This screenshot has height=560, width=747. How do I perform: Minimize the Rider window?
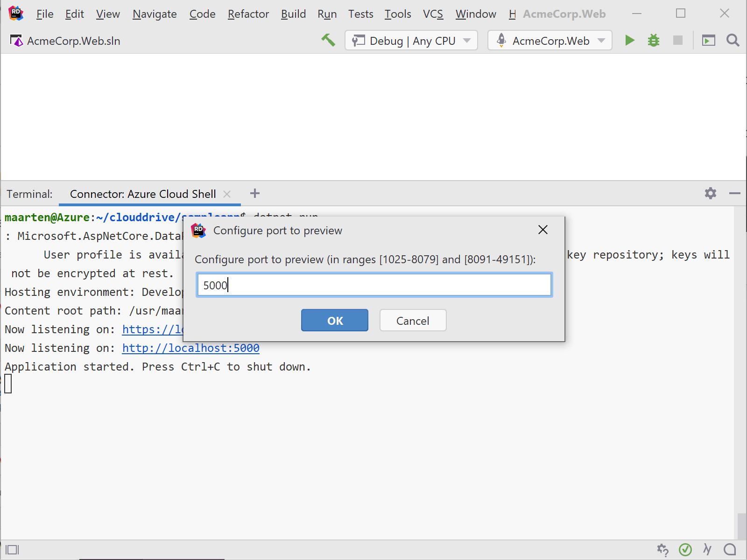[x=637, y=14]
